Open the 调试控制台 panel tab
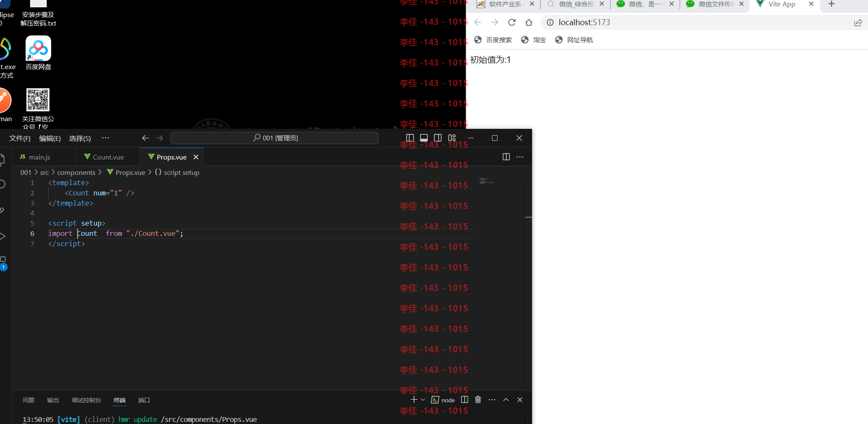The image size is (868, 424). pyautogui.click(x=86, y=400)
